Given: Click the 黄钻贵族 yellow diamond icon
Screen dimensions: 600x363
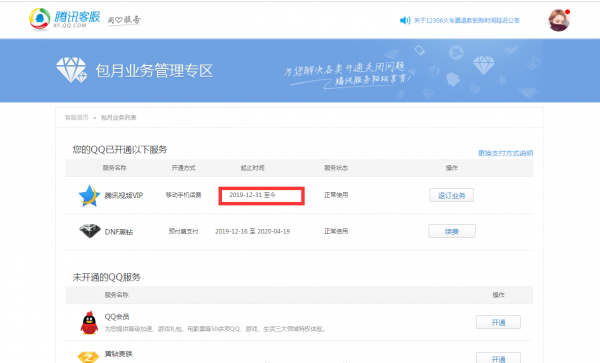Looking at the screenshot, I should pyautogui.click(x=88, y=357).
